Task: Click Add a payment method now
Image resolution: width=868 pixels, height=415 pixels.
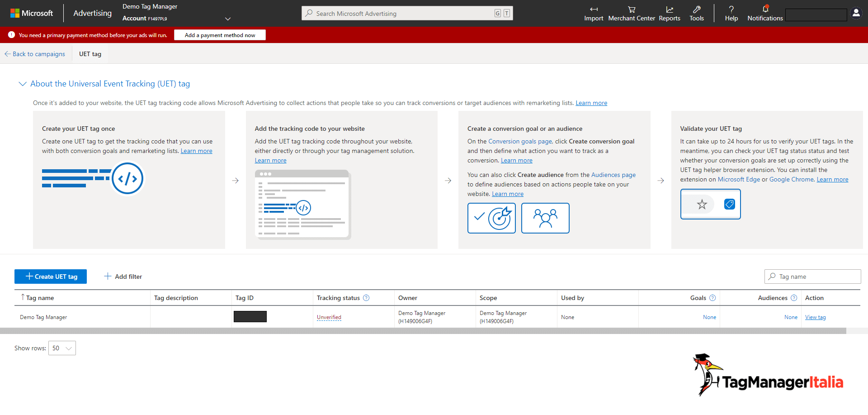Action: point(220,35)
